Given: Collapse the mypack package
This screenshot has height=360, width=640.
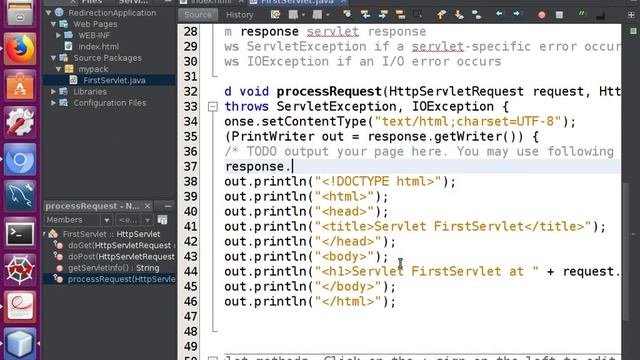Looking at the screenshot, I should (58, 69).
